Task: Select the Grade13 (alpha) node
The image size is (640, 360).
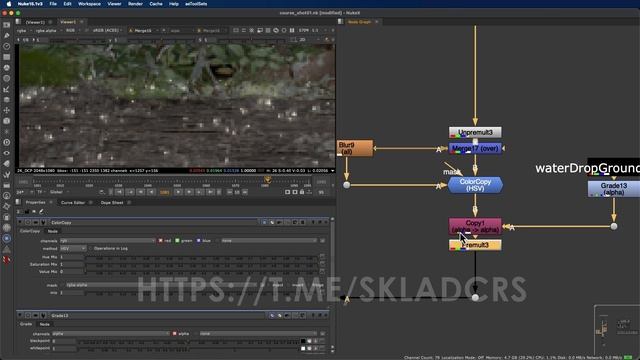Action: pyautogui.click(x=613, y=189)
